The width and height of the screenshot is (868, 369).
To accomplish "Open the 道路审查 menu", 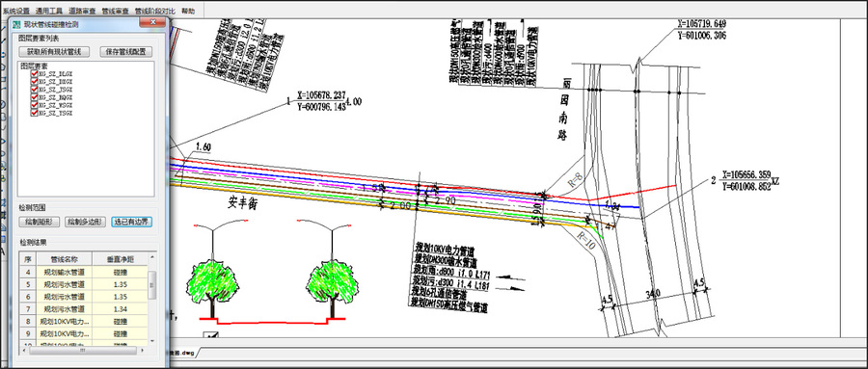I will click(x=82, y=11).
